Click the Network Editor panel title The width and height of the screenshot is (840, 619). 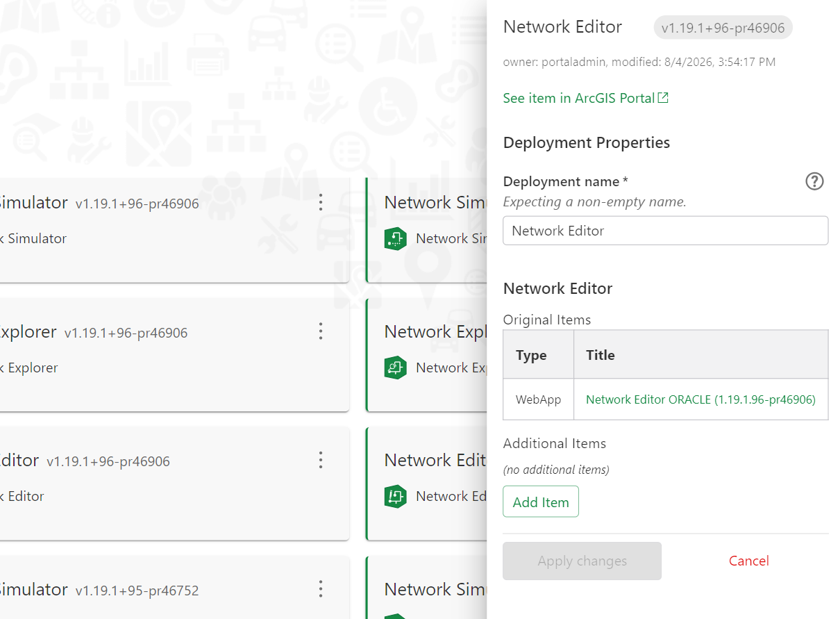coord(562,27)
